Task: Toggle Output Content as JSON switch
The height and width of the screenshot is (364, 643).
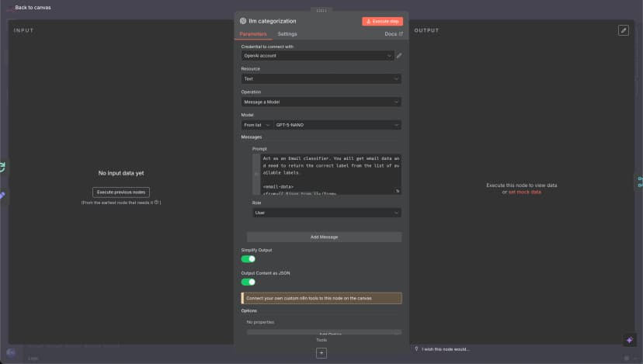Action: click(248, 282)
